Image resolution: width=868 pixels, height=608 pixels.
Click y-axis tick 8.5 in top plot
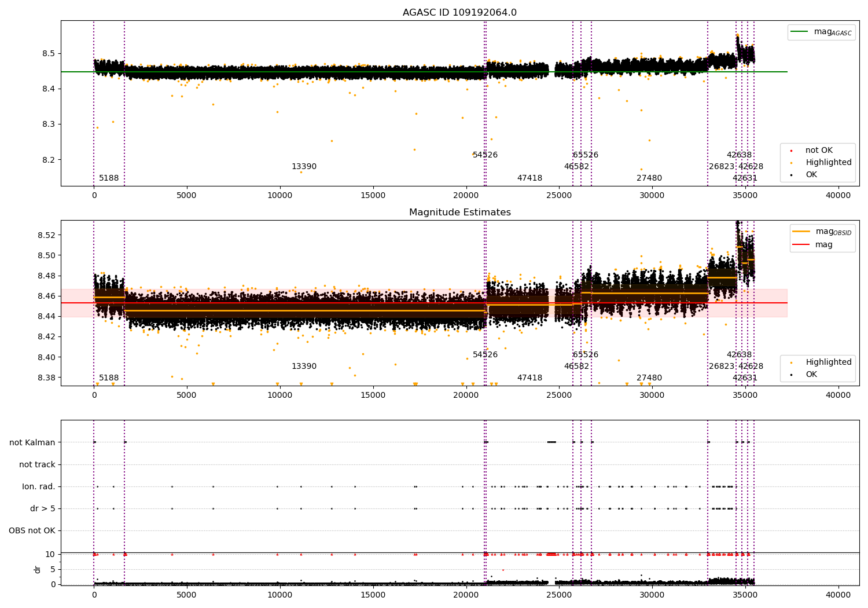(x=49, y=54)
